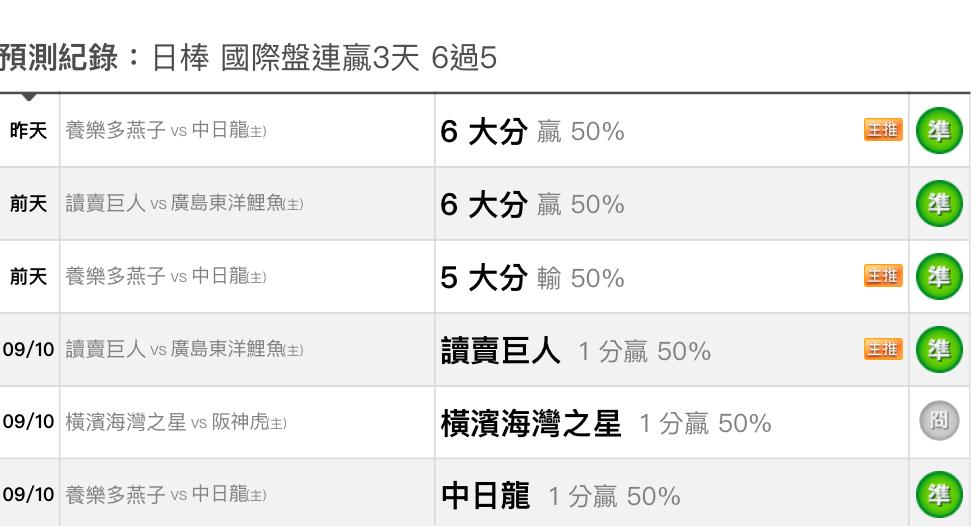
Task: Click yesterday's 6 大分 贏 50% prediction
Action: [532, 132]
